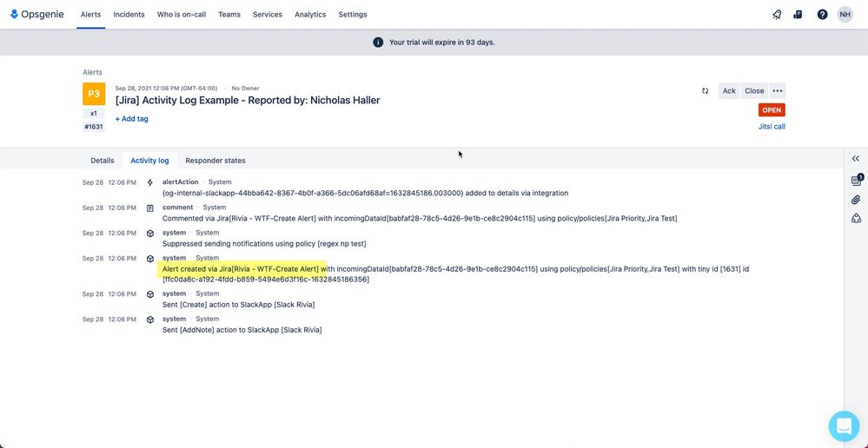Click the Opsgenie logo
The image size is (868, 448).
pyautogui.click(x=37, y=15)
